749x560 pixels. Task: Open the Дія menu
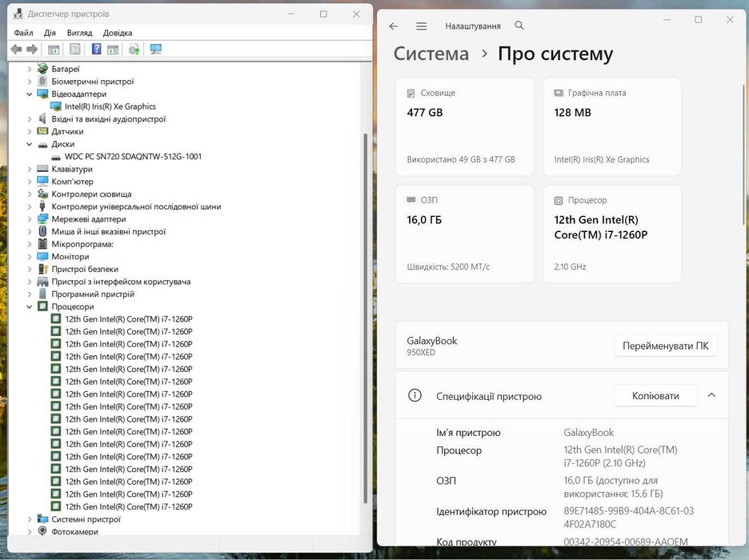click(x=50, y=33)
